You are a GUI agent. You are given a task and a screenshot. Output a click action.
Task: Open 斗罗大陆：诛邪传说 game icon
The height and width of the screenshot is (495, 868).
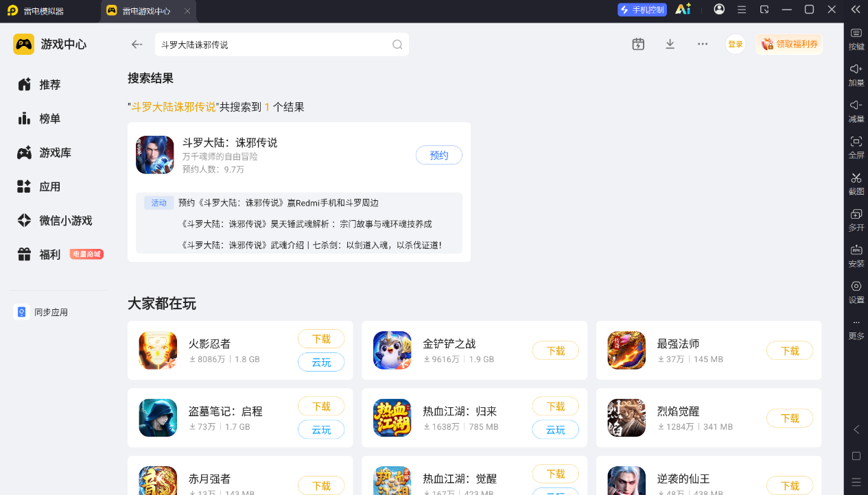(155, 155)
